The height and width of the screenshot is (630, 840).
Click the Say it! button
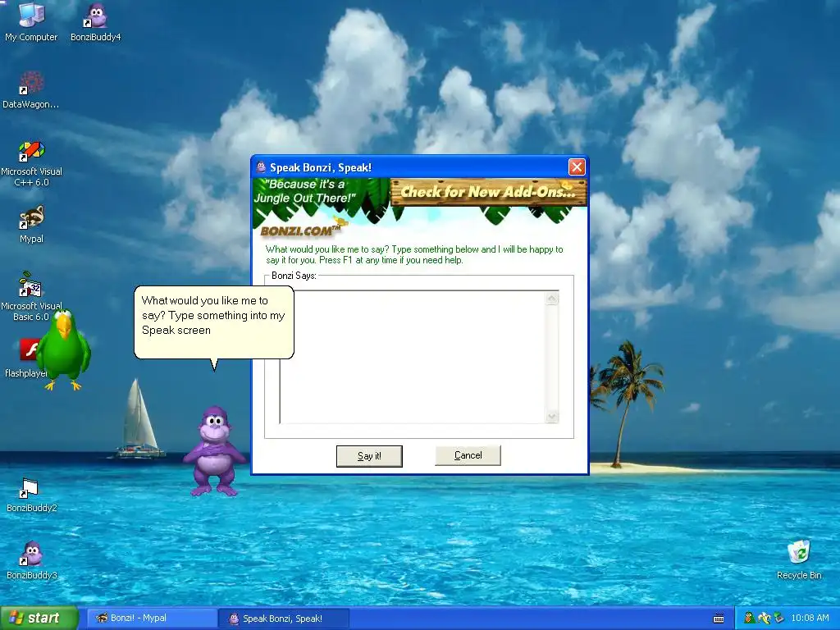click(x=369, y=456)
